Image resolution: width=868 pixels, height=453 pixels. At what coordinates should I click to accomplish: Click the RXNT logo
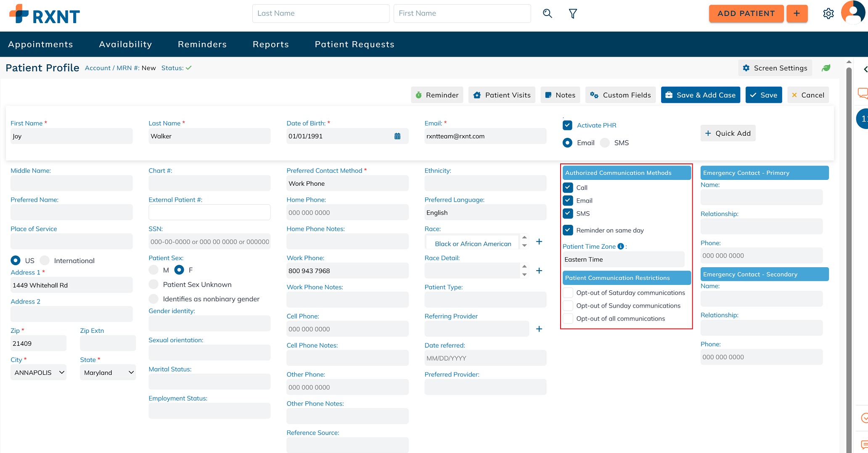(45, 14)
